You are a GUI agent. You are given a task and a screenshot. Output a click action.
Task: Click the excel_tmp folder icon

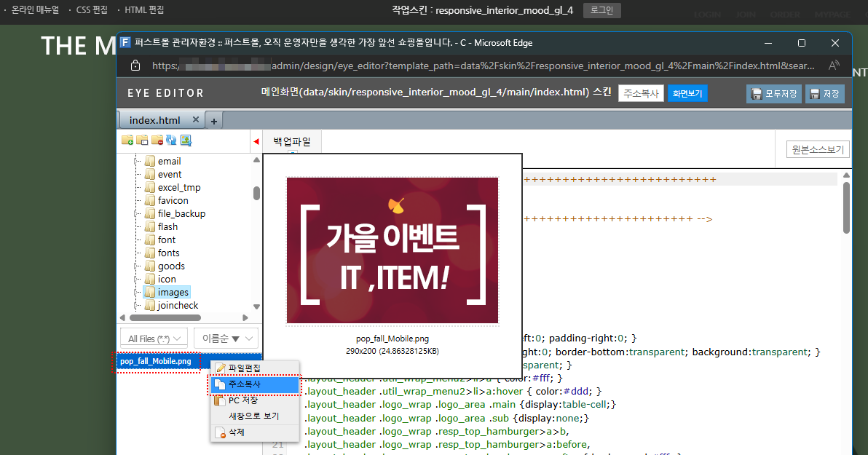149,187
